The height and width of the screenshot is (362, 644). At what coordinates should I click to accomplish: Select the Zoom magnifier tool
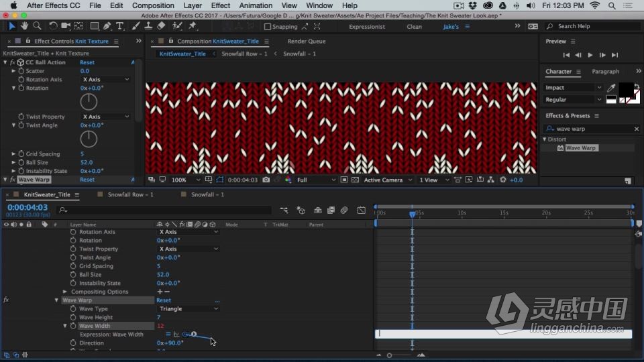pyautogui.click(x=37, y=26)
